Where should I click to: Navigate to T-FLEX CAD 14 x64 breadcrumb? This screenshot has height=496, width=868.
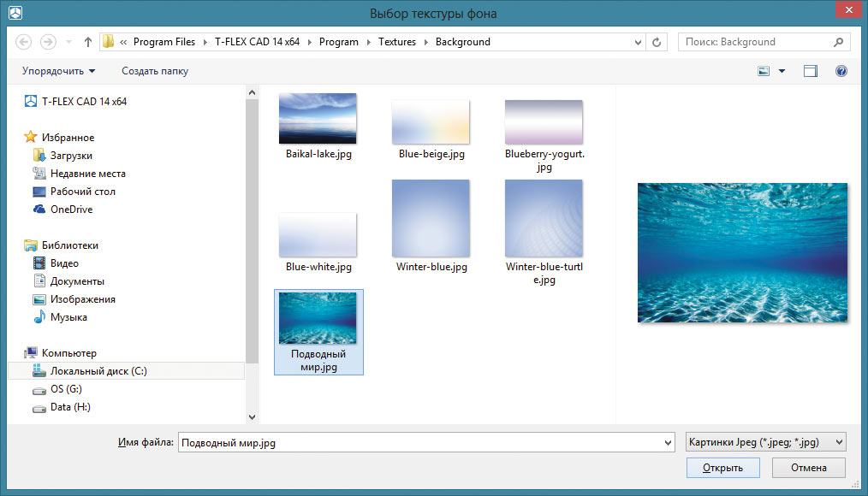(257, 42)
